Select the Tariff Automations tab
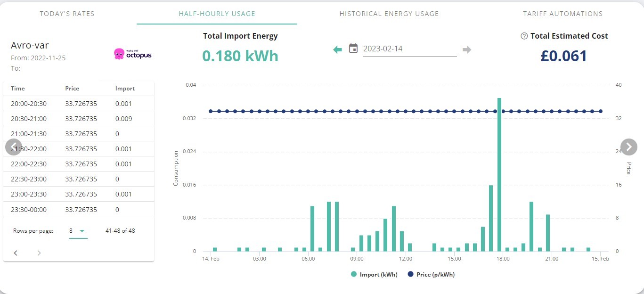 click(562, 14)
